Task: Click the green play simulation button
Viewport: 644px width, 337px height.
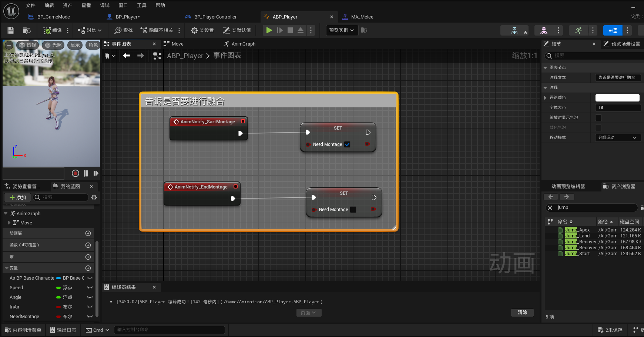Action: (269, 30)
